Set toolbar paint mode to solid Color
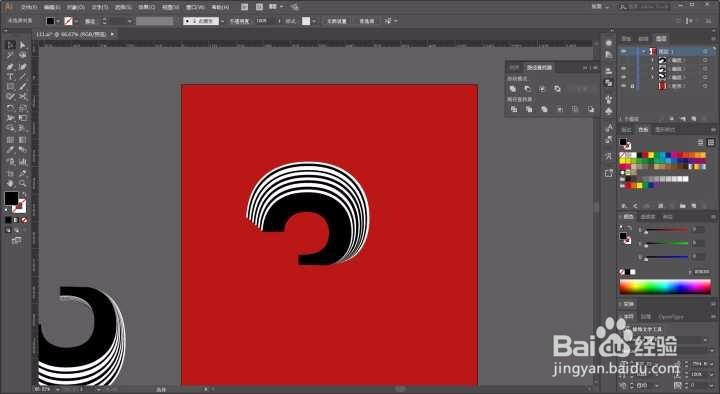 coord(8,220)
